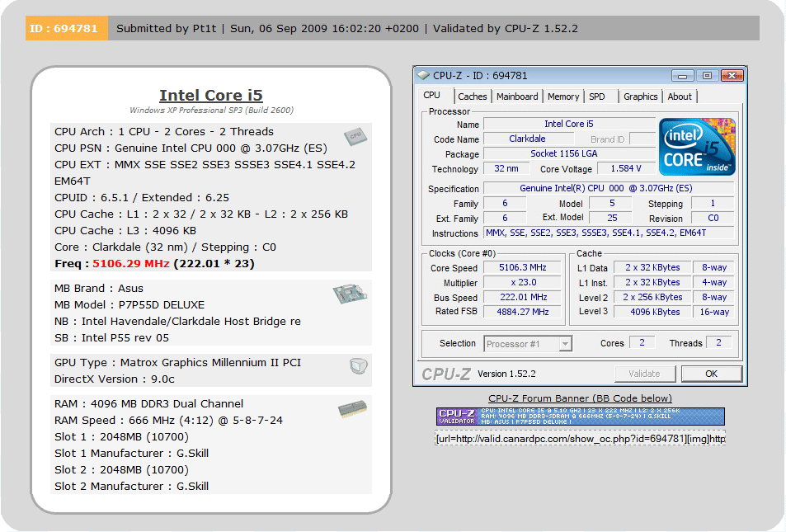Click the motherboard icon beside MB Brand
Viewport: 786px width, 532px height.
(x=350, y=294)
